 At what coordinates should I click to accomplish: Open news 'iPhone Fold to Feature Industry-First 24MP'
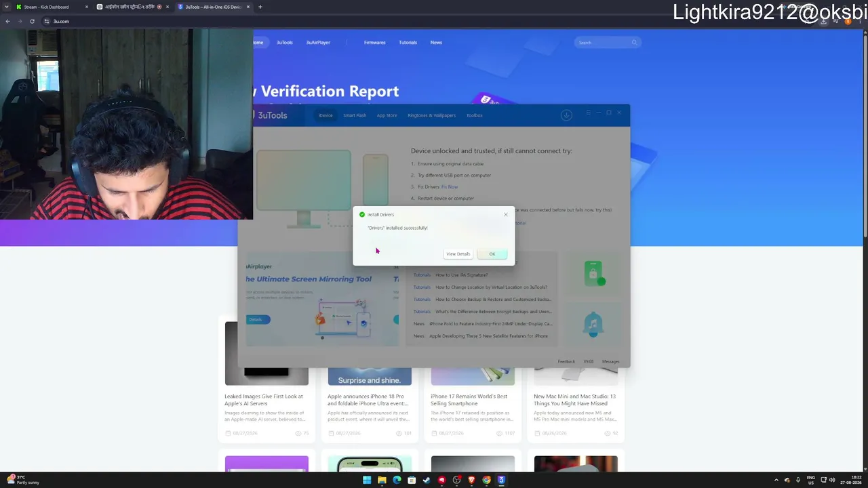[x=490, y=324]
